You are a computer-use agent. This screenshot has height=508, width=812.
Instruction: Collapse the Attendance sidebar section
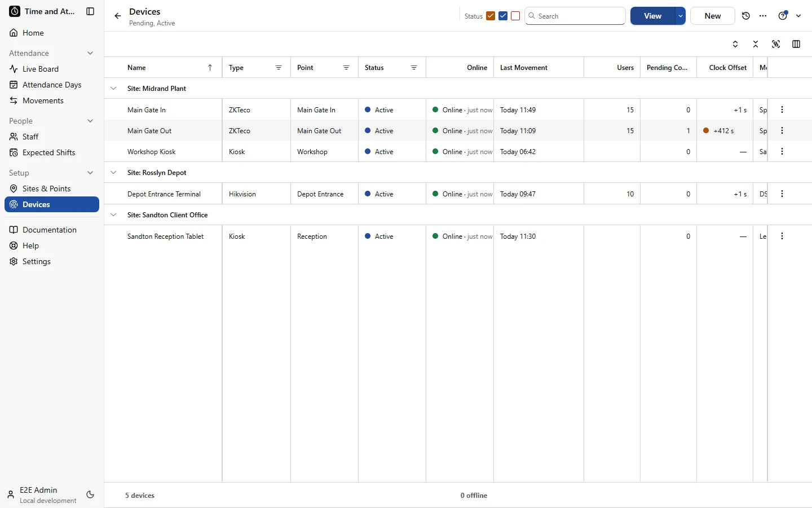90,53
